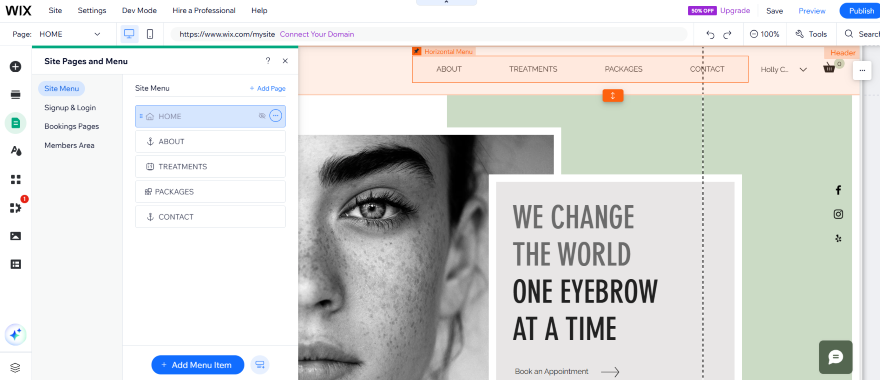
Task: Open the CMS table sidebar icon
Action: [x=16, y=264]
